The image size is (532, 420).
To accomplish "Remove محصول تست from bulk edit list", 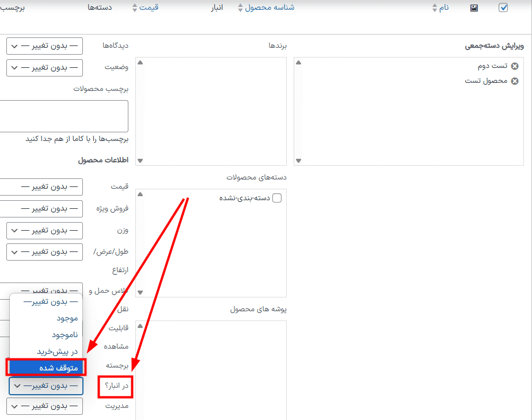I will 515,81.
